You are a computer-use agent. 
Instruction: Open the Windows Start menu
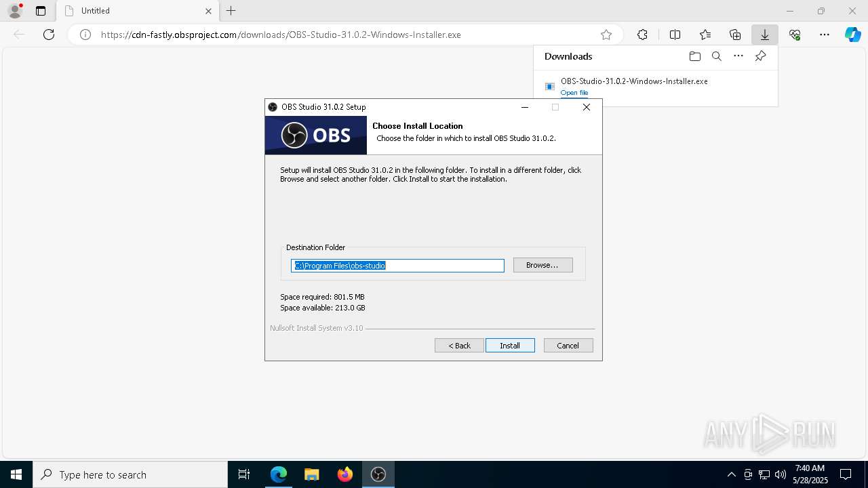click(x=16, y=474)
